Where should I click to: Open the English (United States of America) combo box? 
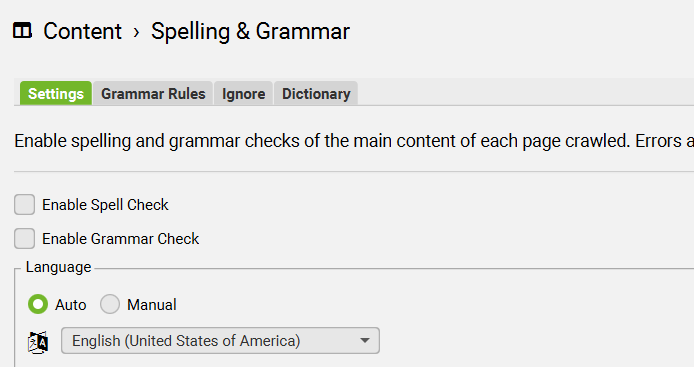coord(220,340)
